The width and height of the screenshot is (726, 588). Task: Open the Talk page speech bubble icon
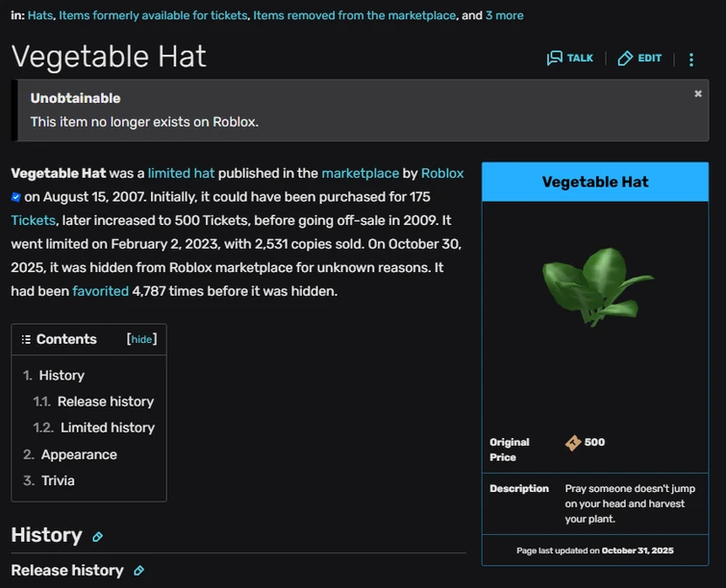[x=555, y=59]
